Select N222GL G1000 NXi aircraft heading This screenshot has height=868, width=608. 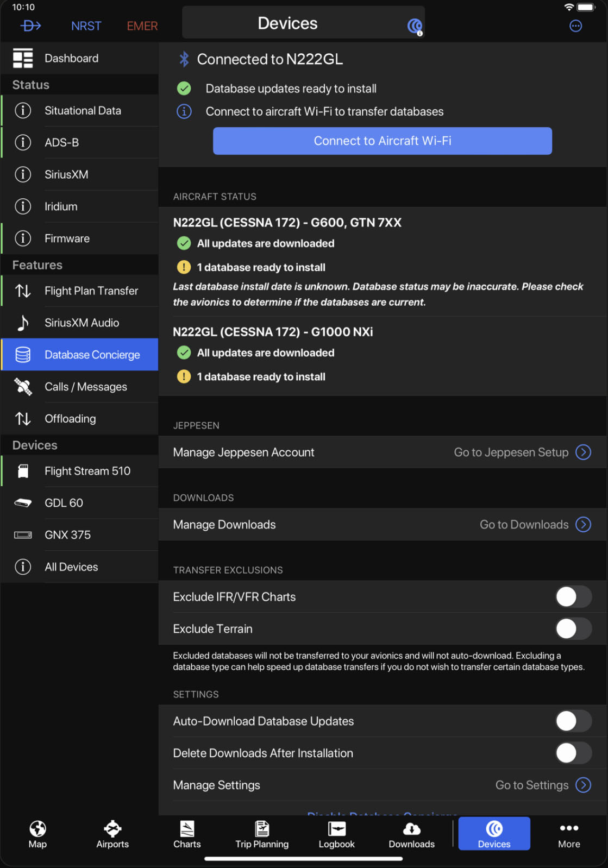click(x=273, y=332)
